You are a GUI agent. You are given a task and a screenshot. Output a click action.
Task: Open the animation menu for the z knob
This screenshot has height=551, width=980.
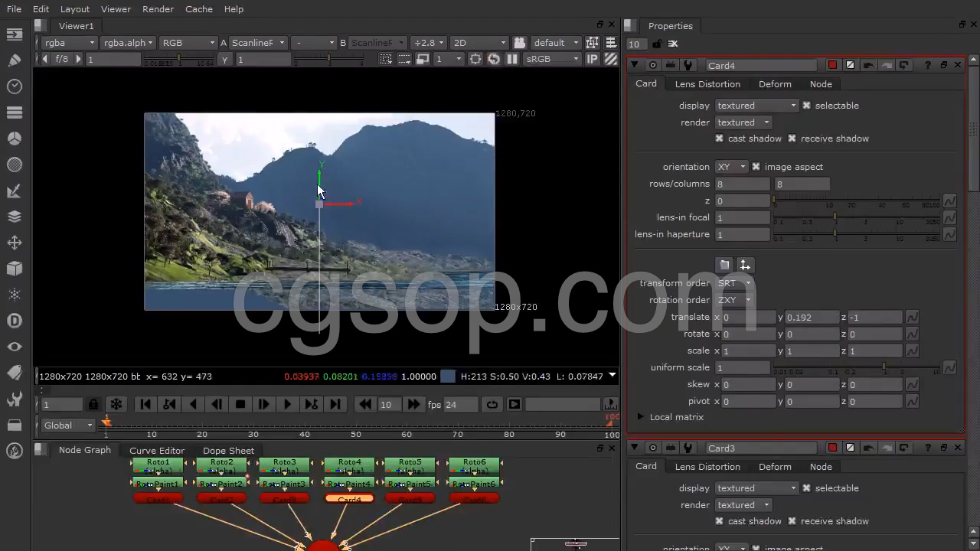pos(949,201)
